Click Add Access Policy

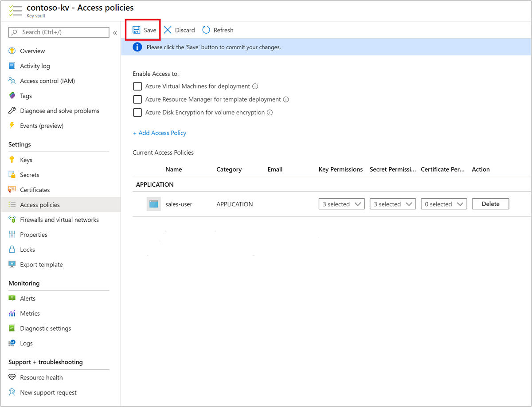tap(159, 133)
